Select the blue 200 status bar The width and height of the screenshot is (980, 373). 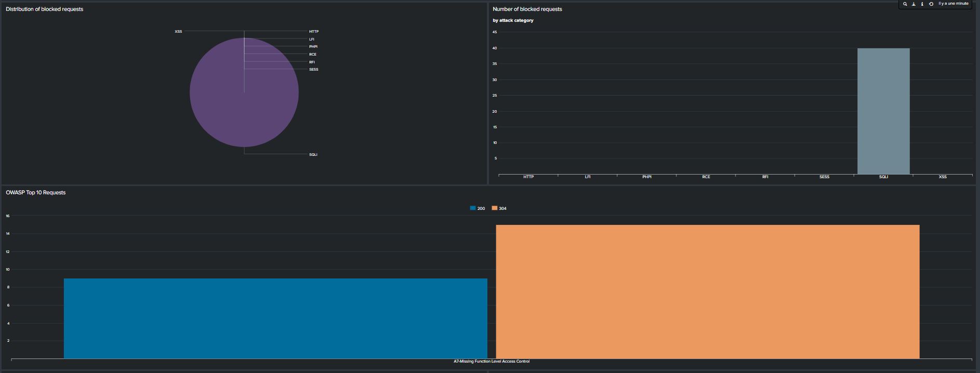(276, 318)
